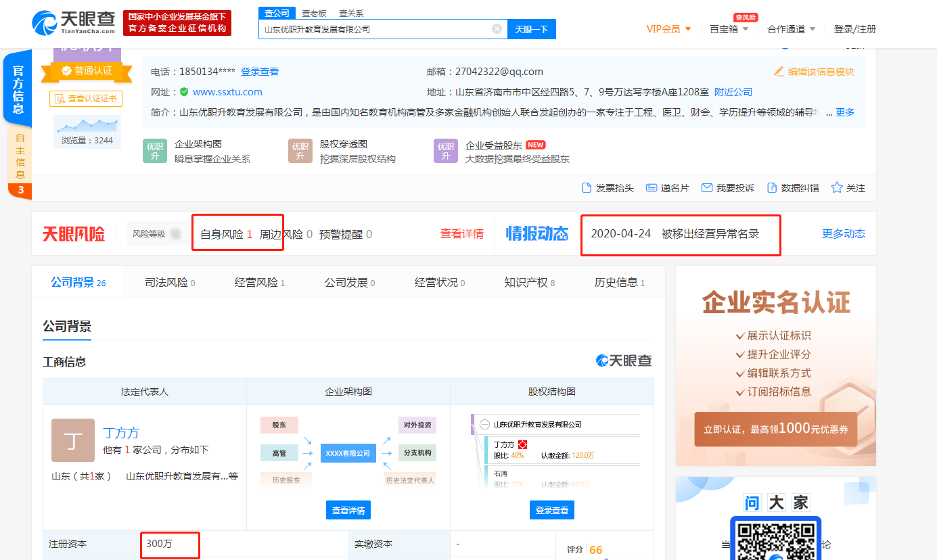Select 查关系 search tab
The height and width of the screenshot is (560, 937).
pos(351,13)
